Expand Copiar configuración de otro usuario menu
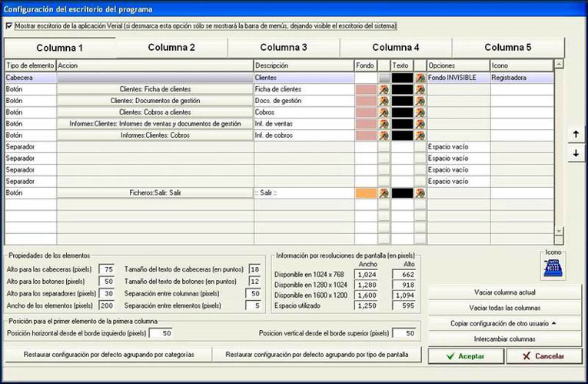Viewport: 588px width, 384px height. (505, 323)
